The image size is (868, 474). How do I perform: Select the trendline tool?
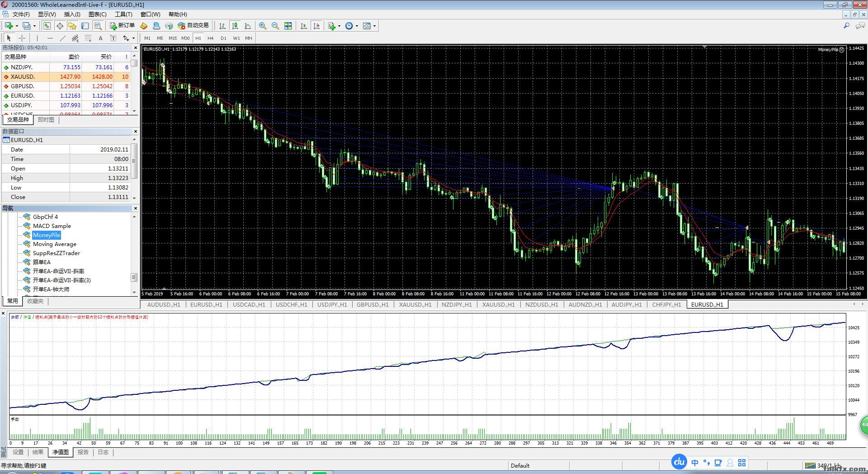[62, 38]
